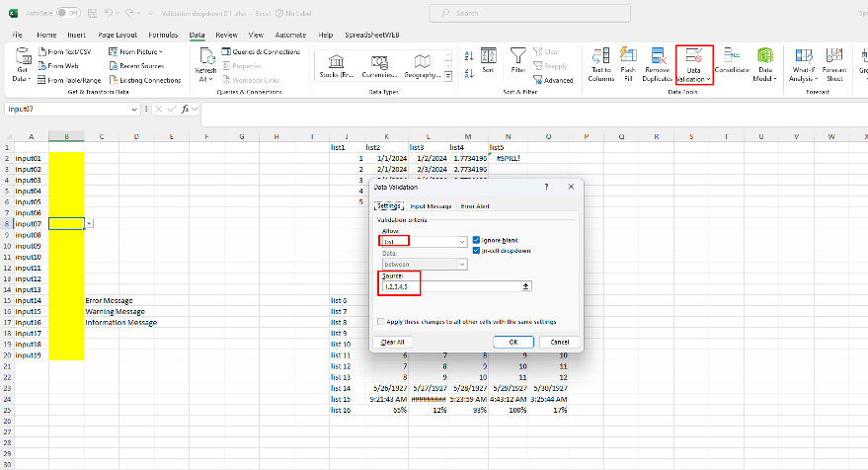Screen dimensions: 868x470
Task: Run Flash Fill
Action: click(x=628, y=64)
